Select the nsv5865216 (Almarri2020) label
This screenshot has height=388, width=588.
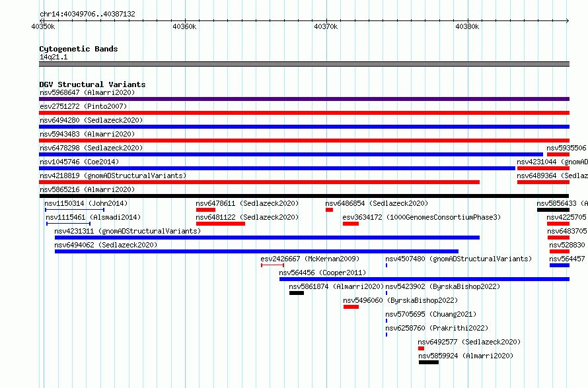click(87, 189)
